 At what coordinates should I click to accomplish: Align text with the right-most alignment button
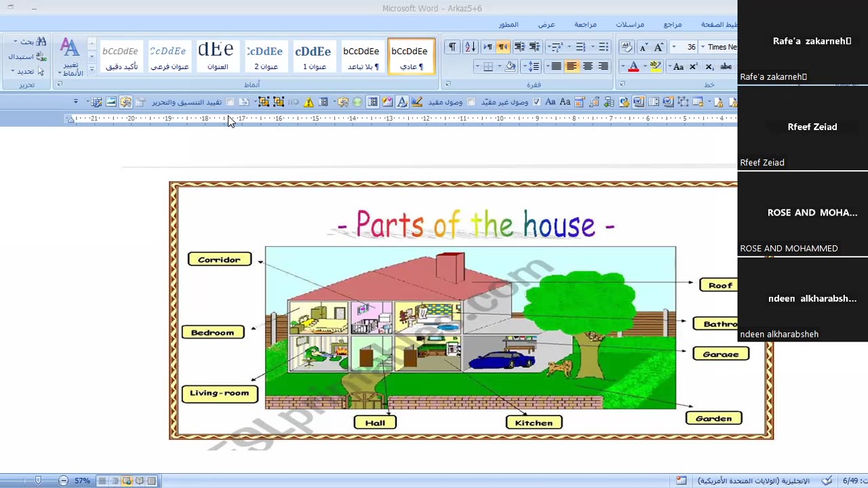(x=603, y=66)
